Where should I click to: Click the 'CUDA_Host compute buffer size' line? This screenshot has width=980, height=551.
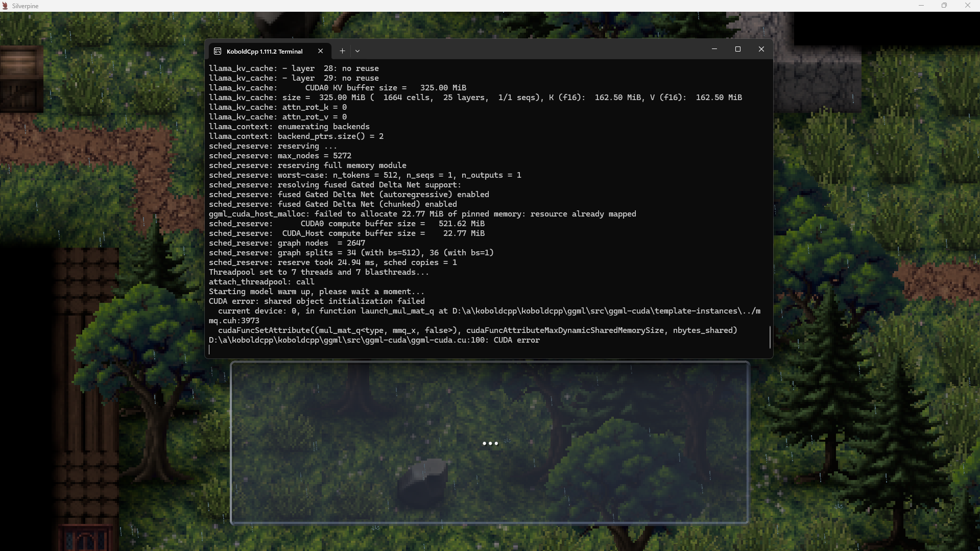click(347, 233)
